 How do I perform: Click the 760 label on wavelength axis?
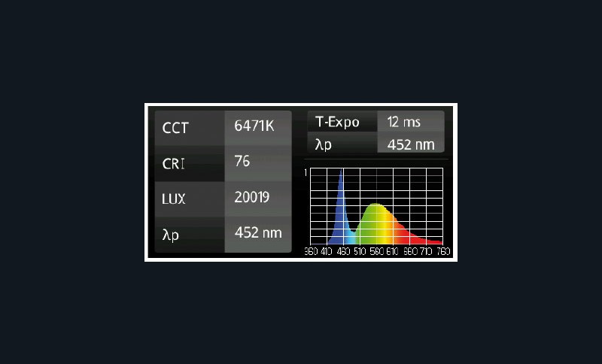(443, 252)
